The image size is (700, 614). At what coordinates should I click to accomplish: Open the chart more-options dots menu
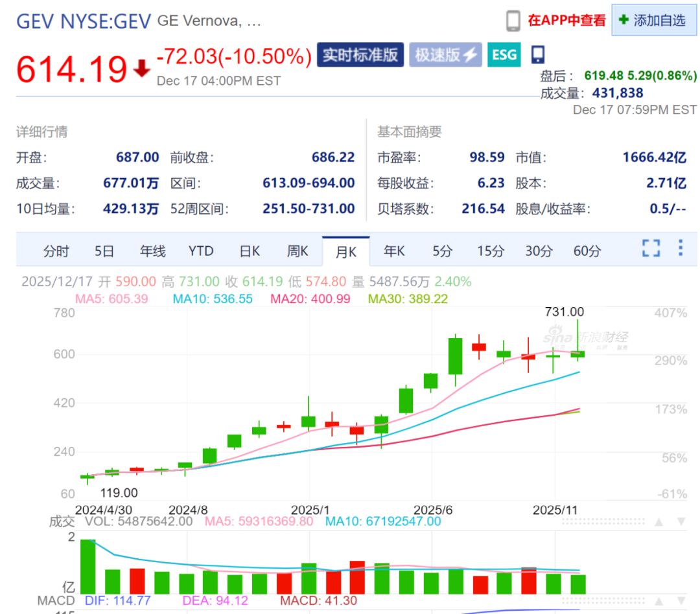pyautogui.click(x=681, y=247)
